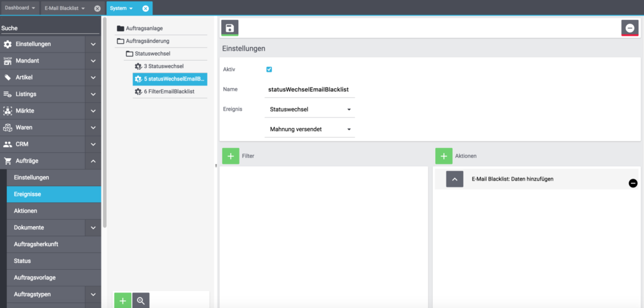
Task: Remove the E-Mail Blacklist action
Action: coord(633,183)
